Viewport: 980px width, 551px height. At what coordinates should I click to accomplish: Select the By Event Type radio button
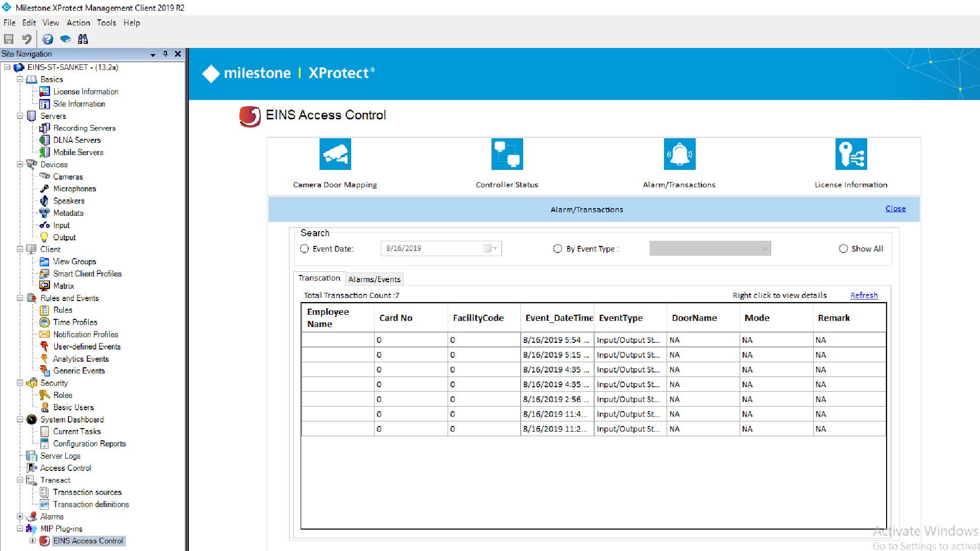pos(557,249)
